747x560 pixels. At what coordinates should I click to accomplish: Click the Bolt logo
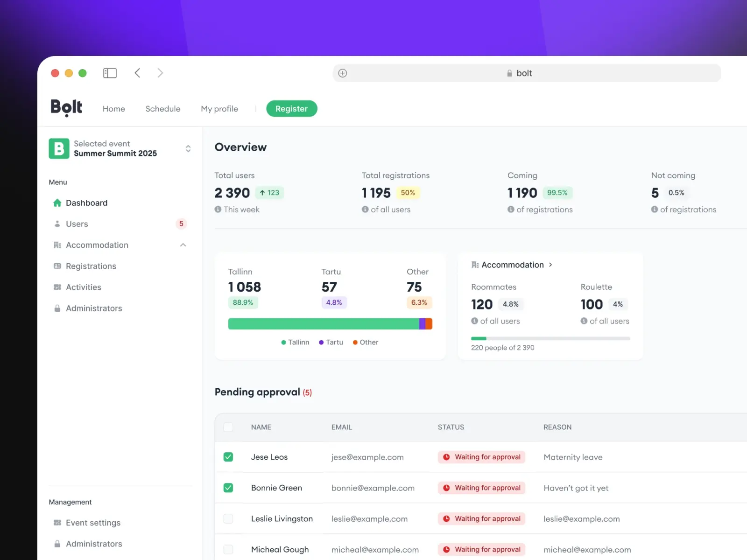(x=66, y=108)
